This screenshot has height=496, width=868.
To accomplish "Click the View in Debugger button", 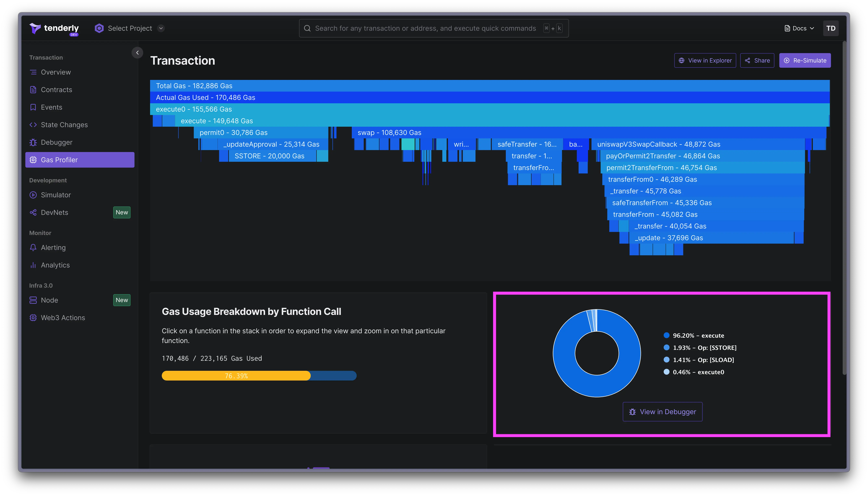I will [662, 412].
